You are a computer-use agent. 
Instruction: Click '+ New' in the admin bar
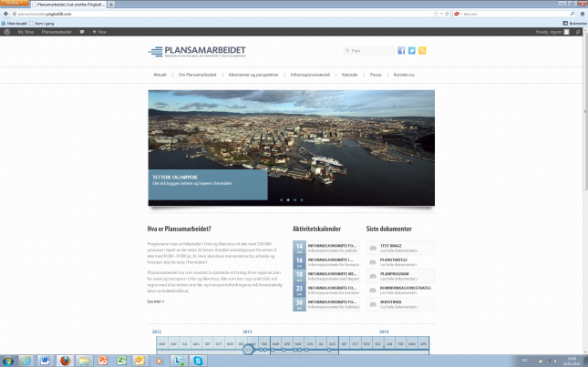(99, 32)
